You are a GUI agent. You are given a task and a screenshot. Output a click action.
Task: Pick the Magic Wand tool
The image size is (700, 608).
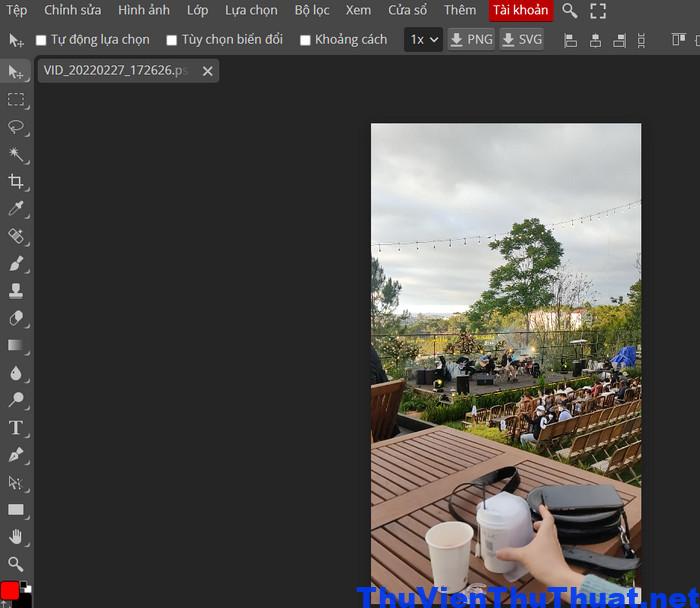16,154
